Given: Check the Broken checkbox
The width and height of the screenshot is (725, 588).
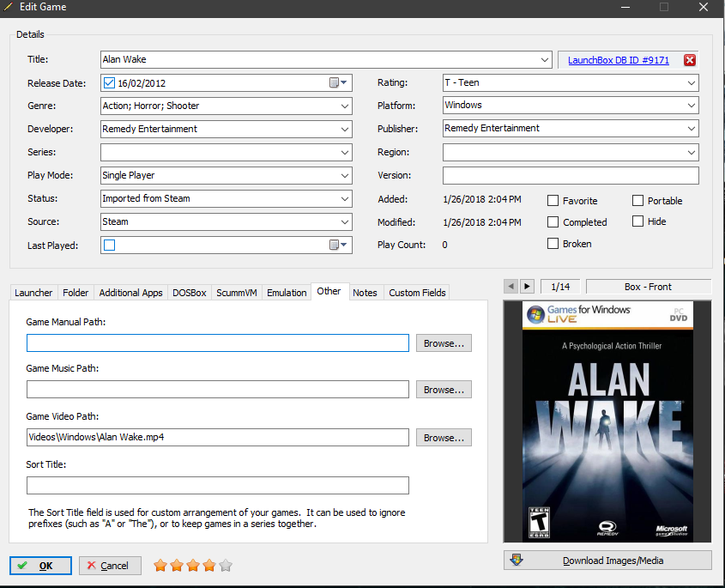Looking at the screenshot, I should [x=553, y=243].
